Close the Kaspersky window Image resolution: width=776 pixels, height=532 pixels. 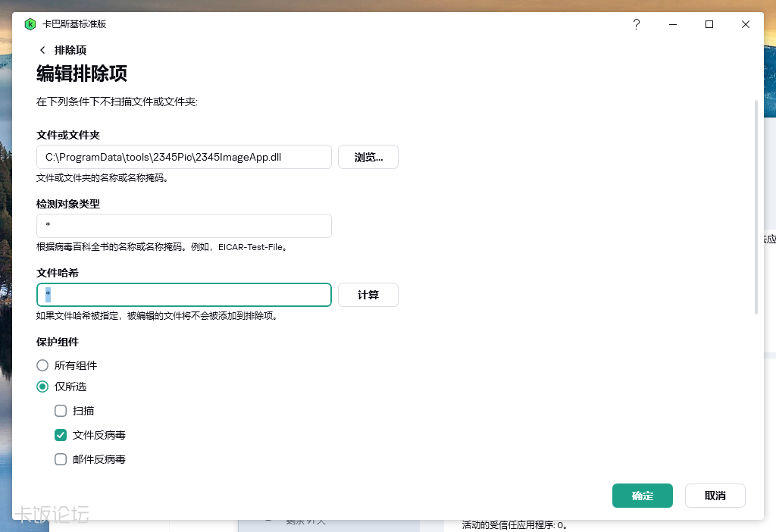click(x=746, y=24)
